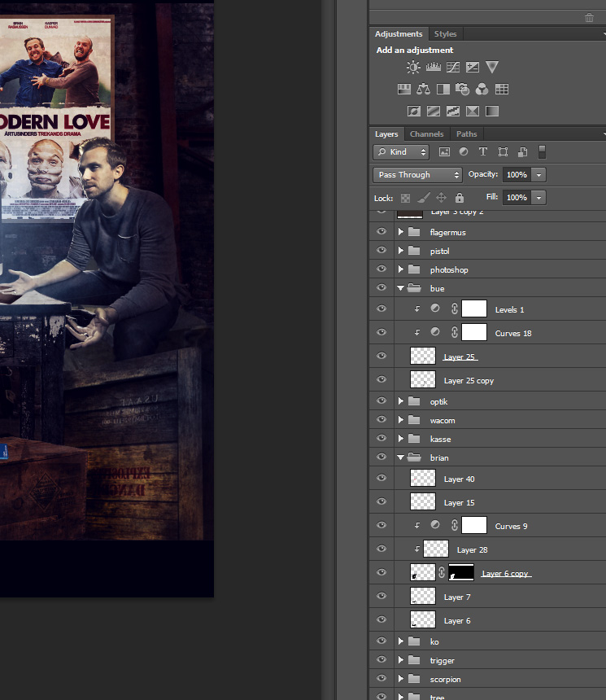Expand the flagermus group
Screen dimensions: 606x700
[401, 232]
